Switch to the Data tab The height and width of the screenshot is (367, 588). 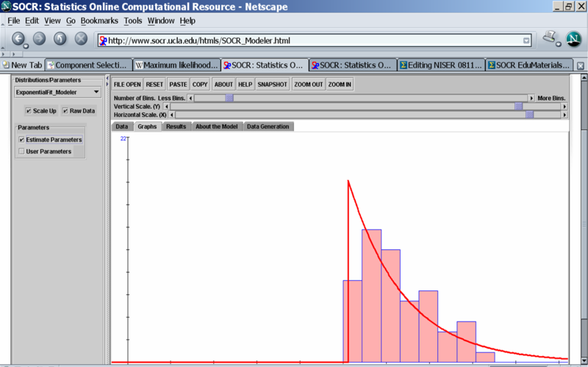[x=122, y=127]
